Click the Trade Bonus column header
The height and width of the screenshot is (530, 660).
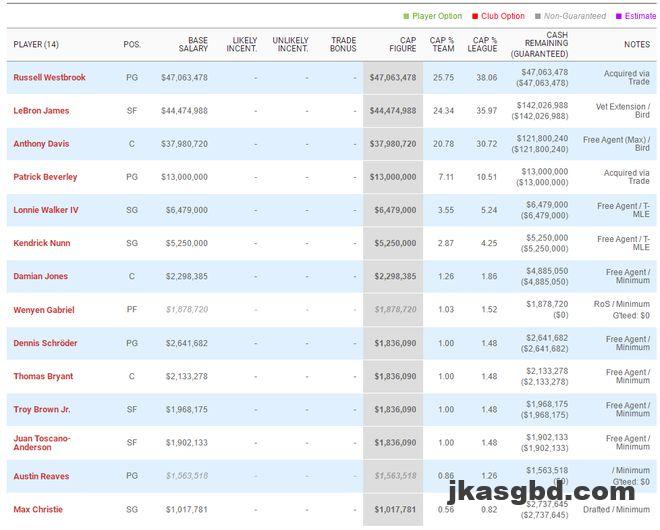[343, 44]
